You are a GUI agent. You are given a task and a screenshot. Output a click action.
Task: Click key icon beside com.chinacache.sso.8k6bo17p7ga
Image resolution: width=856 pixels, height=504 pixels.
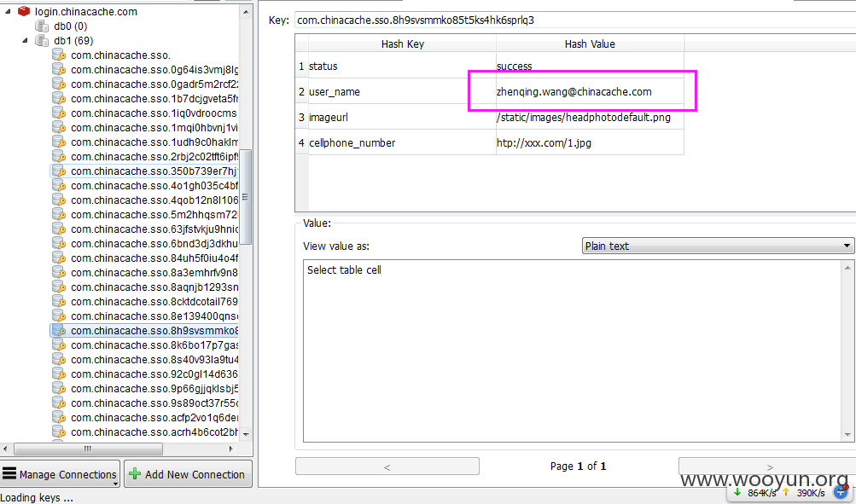[x=59, y=345]
